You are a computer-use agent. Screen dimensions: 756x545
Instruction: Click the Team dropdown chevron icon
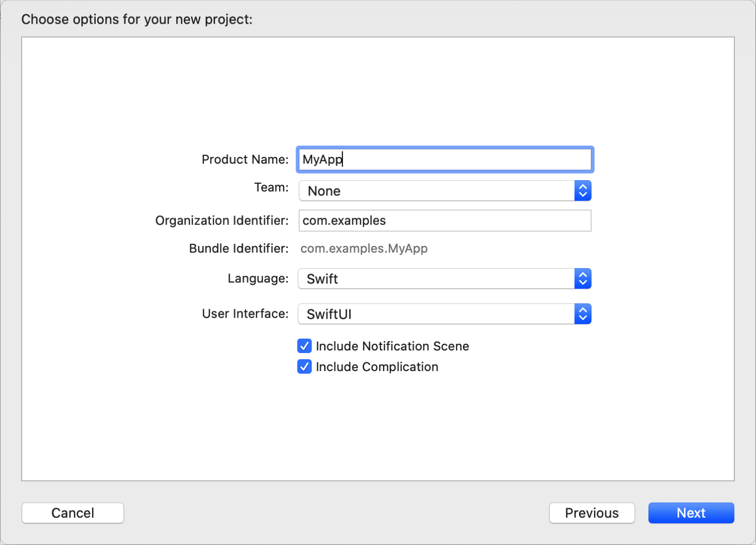pos(583,190)
